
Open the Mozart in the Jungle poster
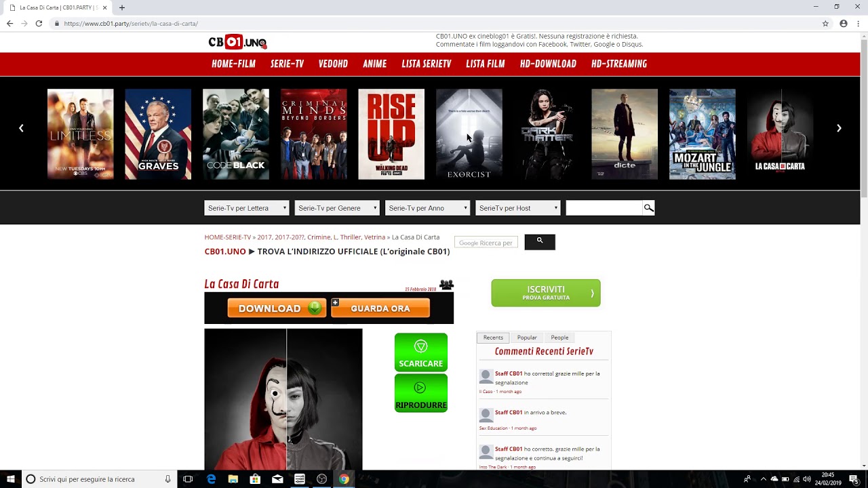(703, 134)
